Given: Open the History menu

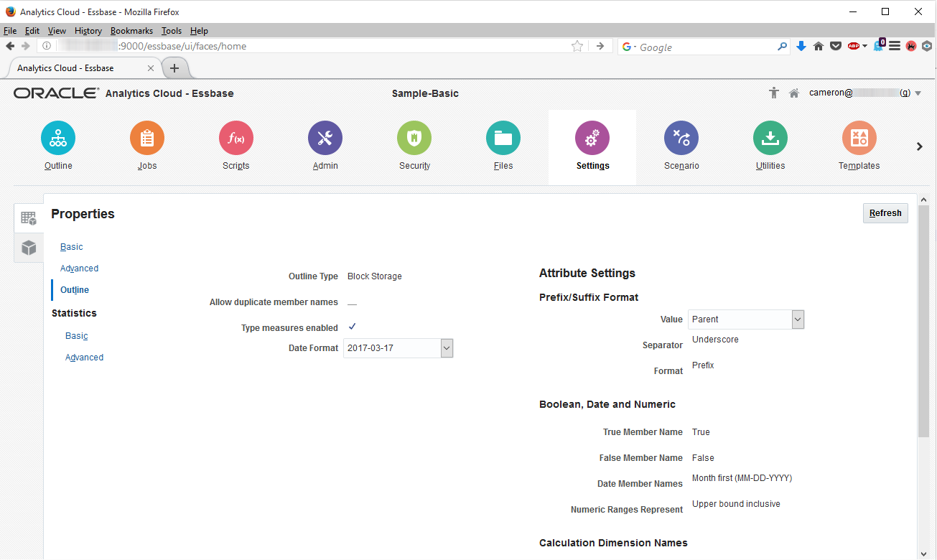Looking at the screenshot, I should (88, 31).
